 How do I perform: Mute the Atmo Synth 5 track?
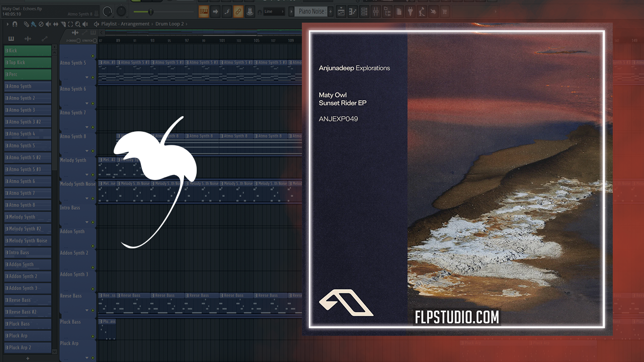pyautogui.click(x=93, y=56)
